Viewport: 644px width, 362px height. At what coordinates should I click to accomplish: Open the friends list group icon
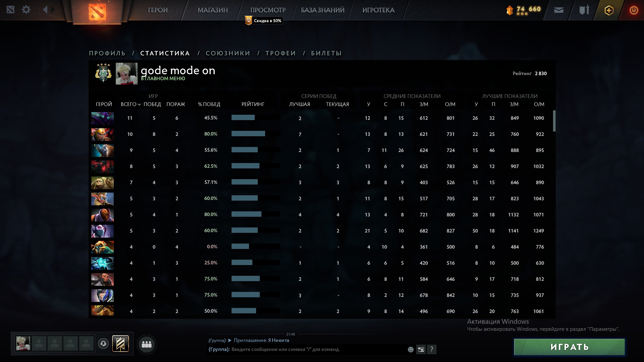click(147, 344)
